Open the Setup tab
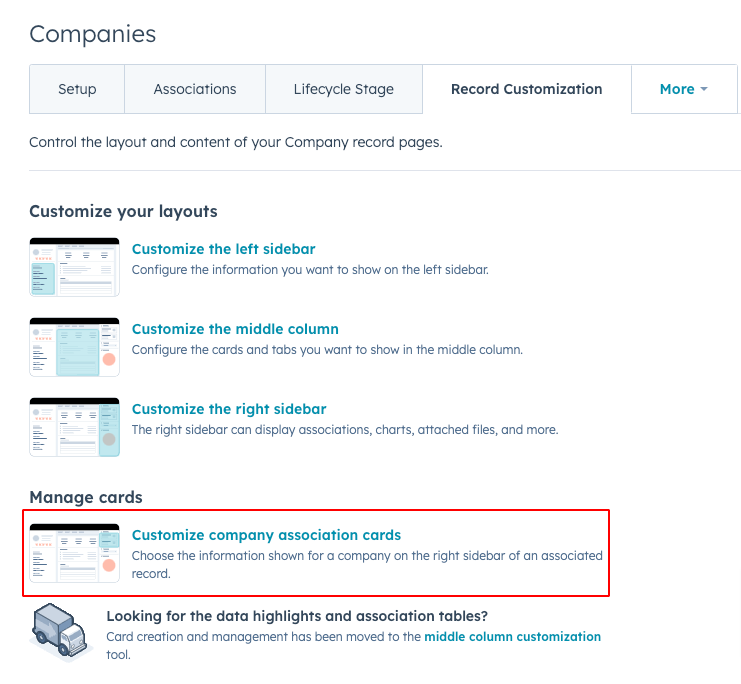This screenshot has width=741, height=684. 77,89
